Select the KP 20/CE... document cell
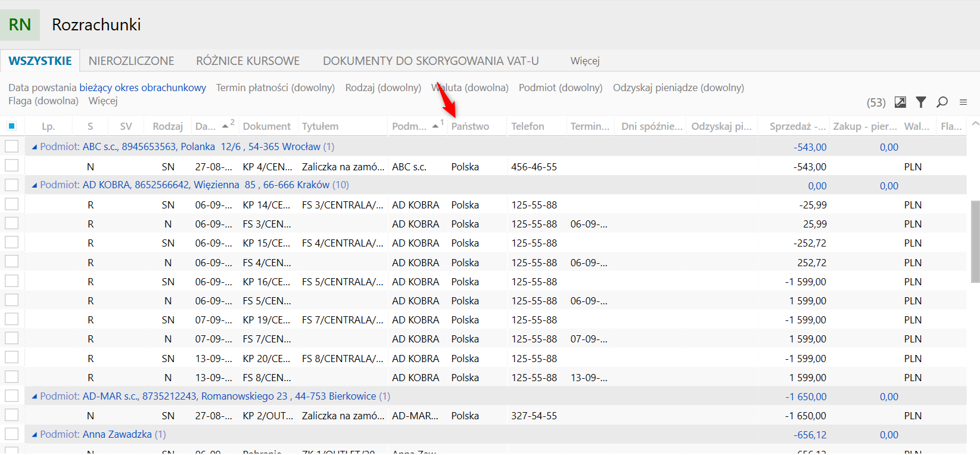This screenshot has height=455, width=980. click(x=266, y=359)
